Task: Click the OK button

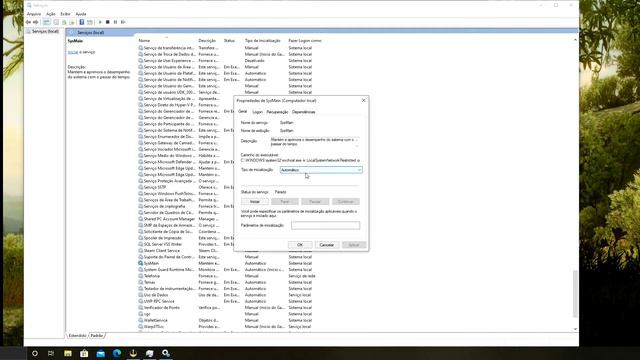Action: [300, 245]
